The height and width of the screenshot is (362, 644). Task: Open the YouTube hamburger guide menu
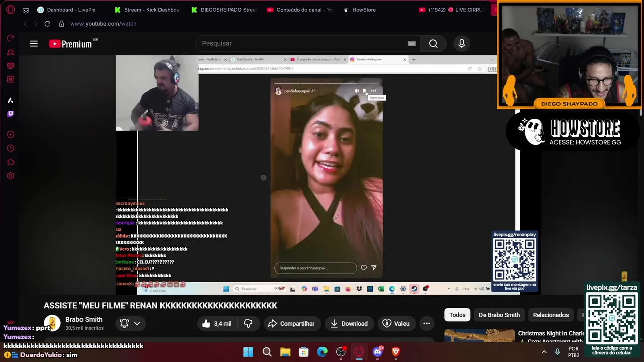[34, 44]
